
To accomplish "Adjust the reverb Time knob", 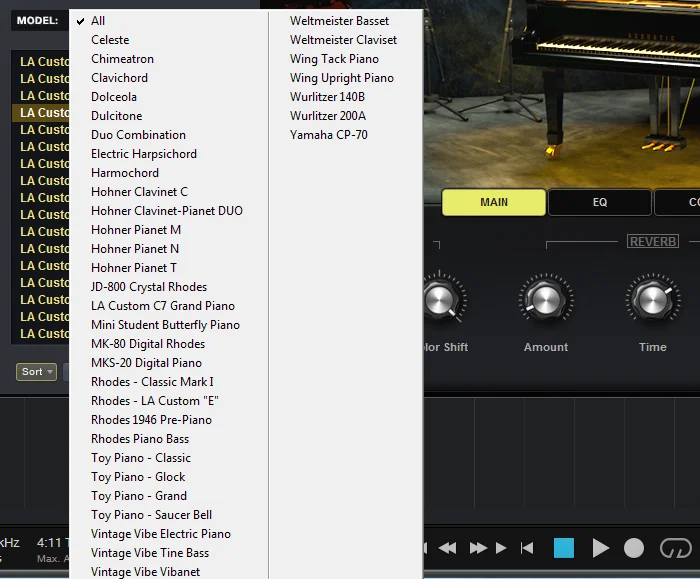I will (653, 299).
